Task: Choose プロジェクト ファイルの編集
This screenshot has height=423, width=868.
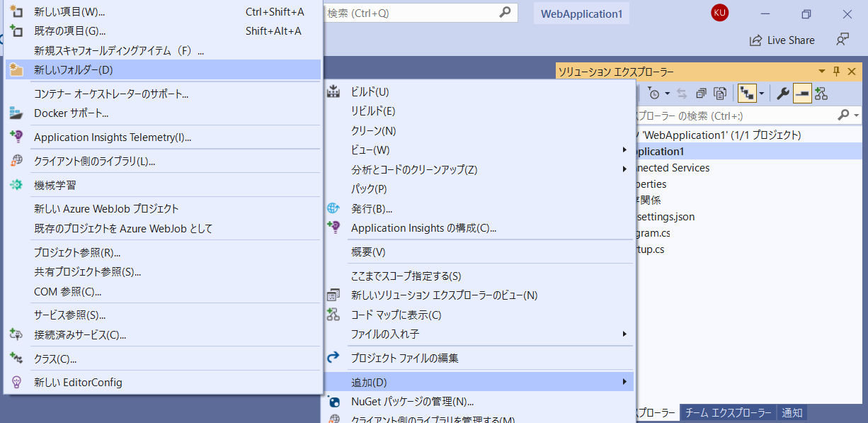Action: coord(479,358)
